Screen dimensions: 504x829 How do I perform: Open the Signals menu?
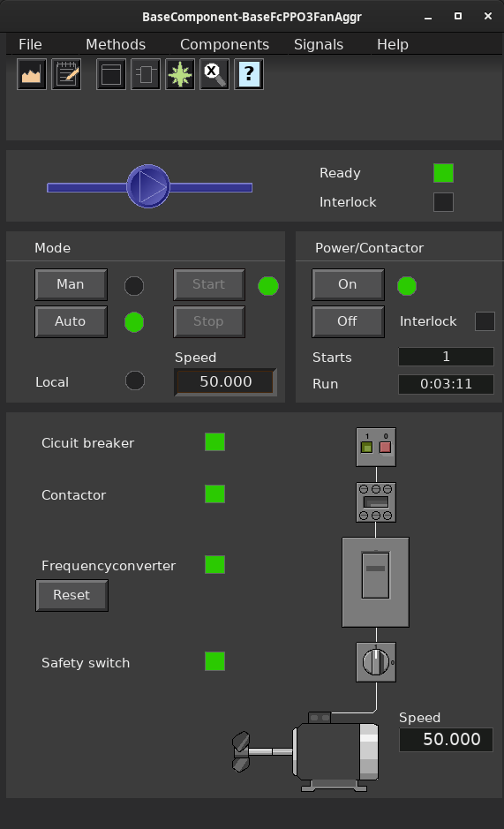[x=319, y=44]
